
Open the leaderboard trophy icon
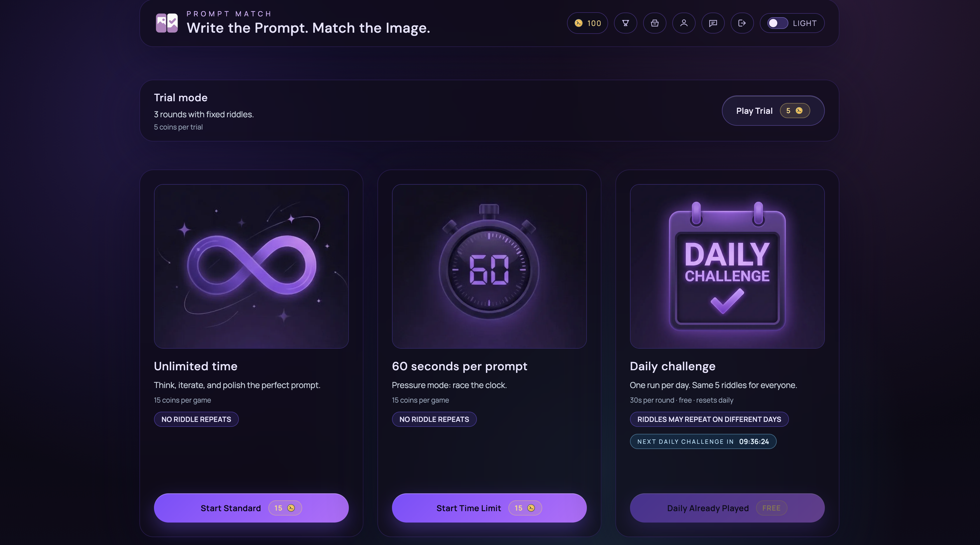[x=625, y=23]
